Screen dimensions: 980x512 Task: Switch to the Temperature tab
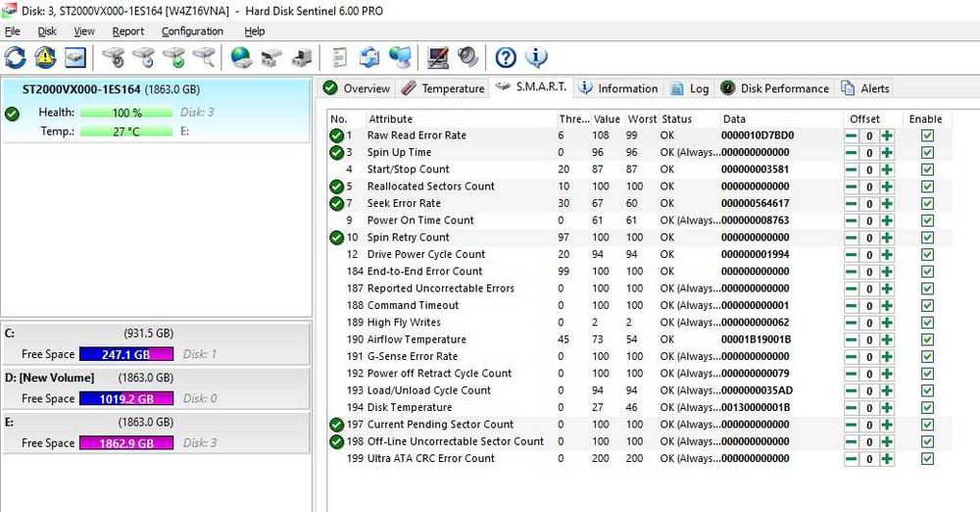(x=443, y=88)
